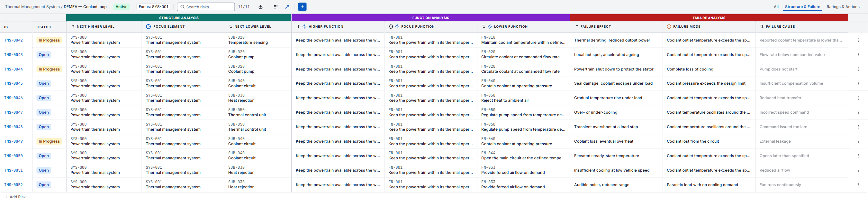Click the download/export icon in the toolbar
The image size is (868, 198).
tap(260, 7)
